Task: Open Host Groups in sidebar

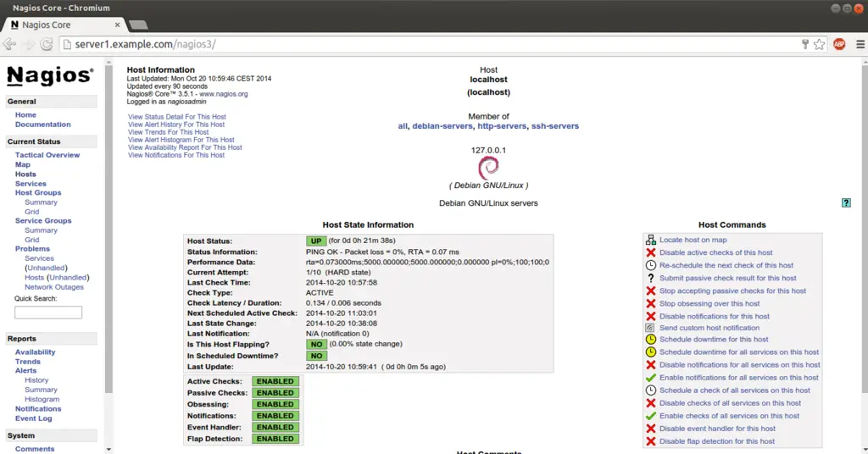Action: point(38,193)
